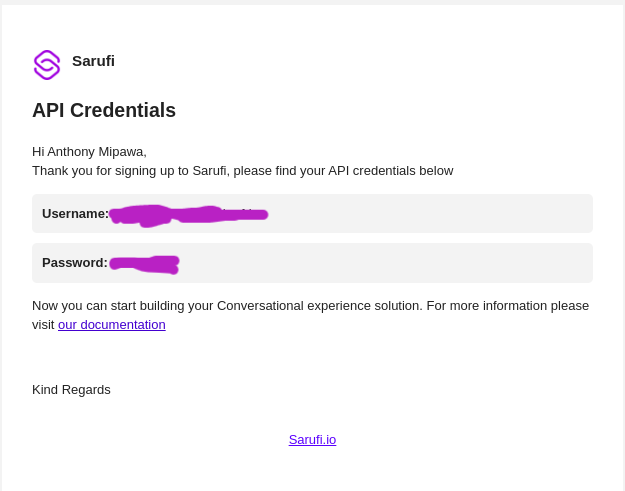This screenshot has width=625, height=491.
Task: Click the API Credentials heading
Action: click(x=104, y=110)
